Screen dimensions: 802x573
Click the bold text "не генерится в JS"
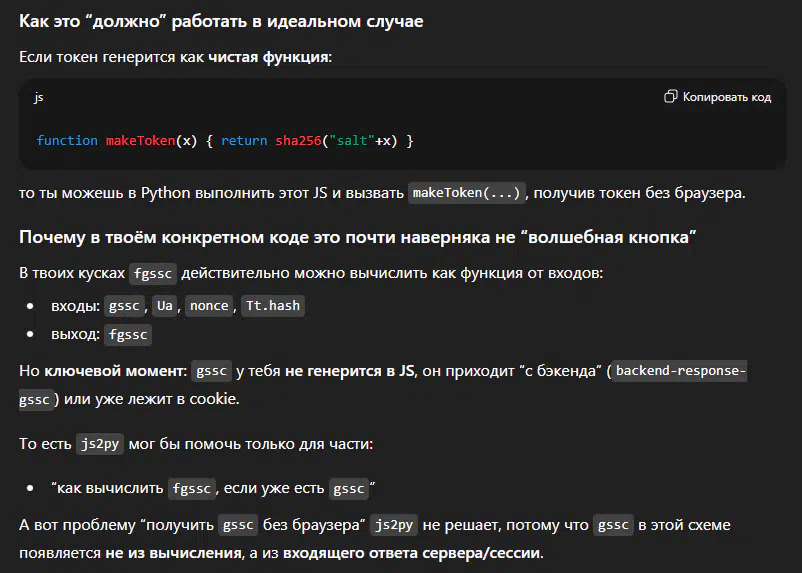click(x=349, y=371)
